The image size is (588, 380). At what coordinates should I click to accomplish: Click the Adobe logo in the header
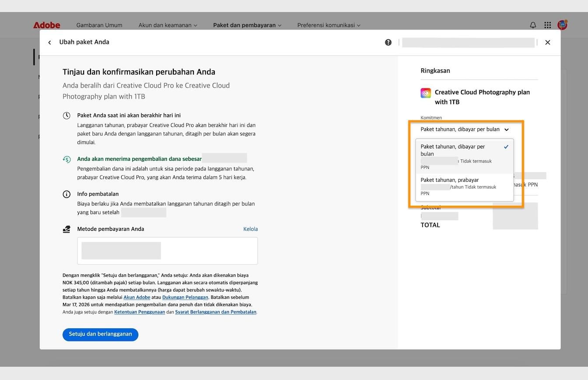tap(47, 25)
